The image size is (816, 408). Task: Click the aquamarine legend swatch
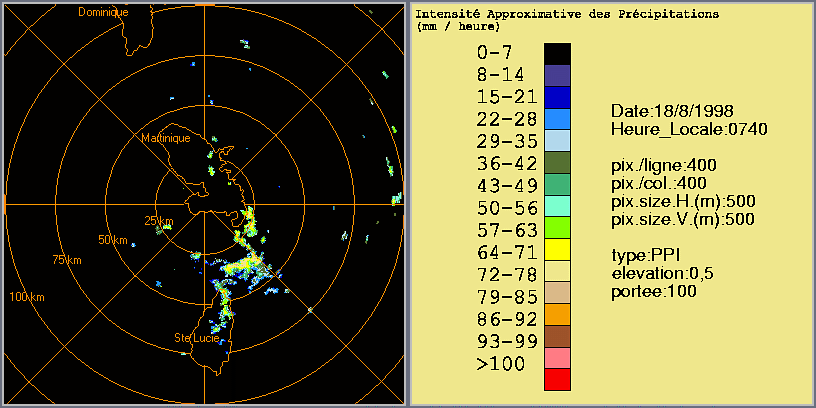(x=557, y=206)
